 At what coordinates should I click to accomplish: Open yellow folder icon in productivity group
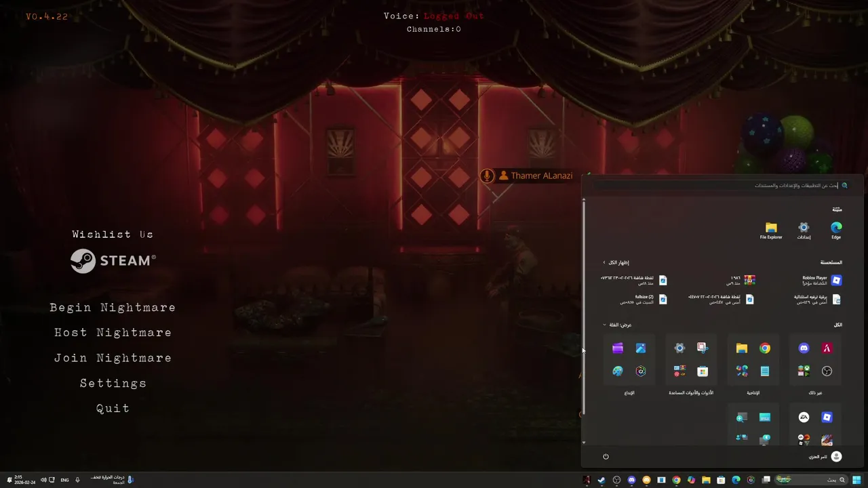[742, 348]
